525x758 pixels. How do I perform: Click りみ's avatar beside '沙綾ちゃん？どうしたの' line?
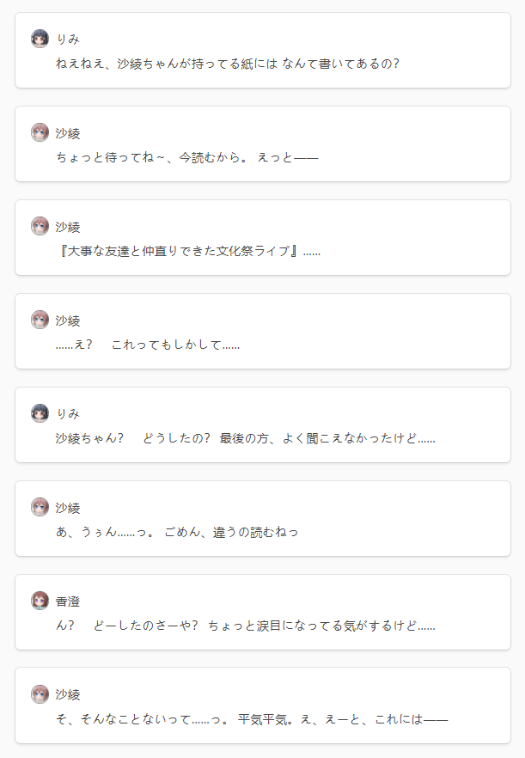click(x=40, y=413)
